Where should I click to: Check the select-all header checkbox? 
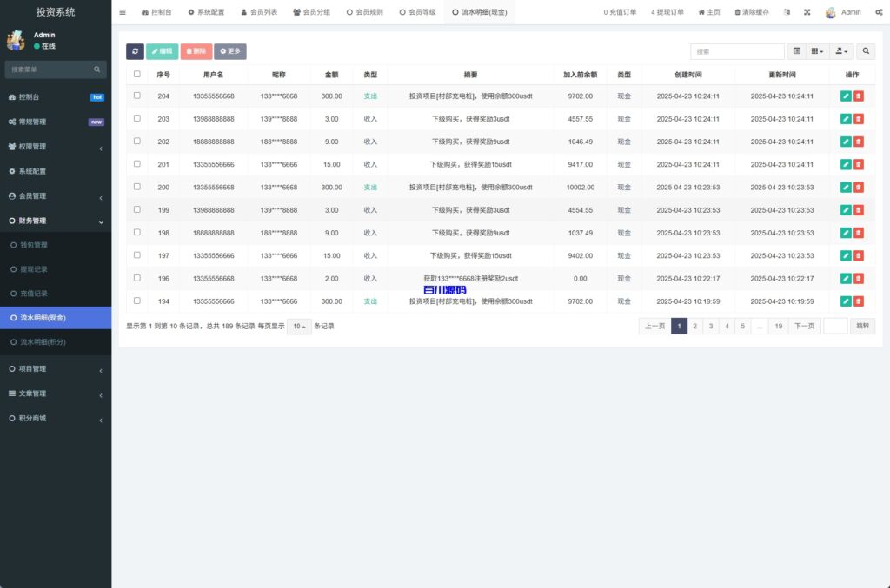[x=136, y=74]
